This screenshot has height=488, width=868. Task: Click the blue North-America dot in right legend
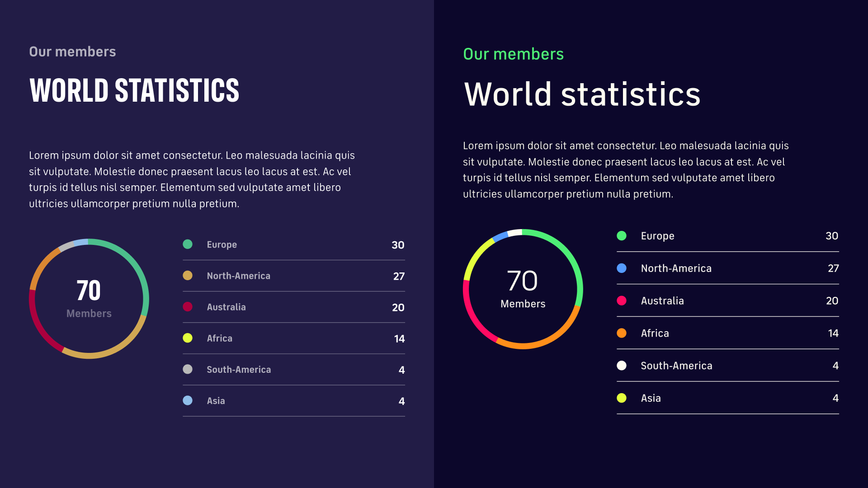622,268
